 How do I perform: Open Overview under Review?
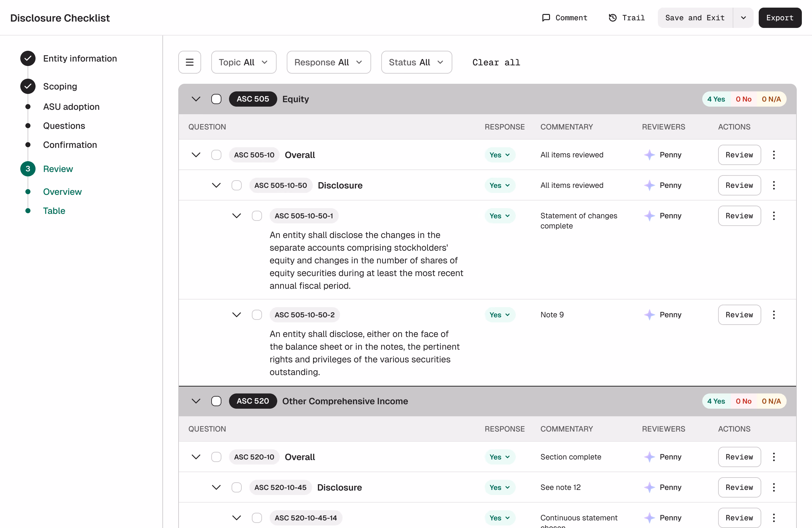point(62,192)
